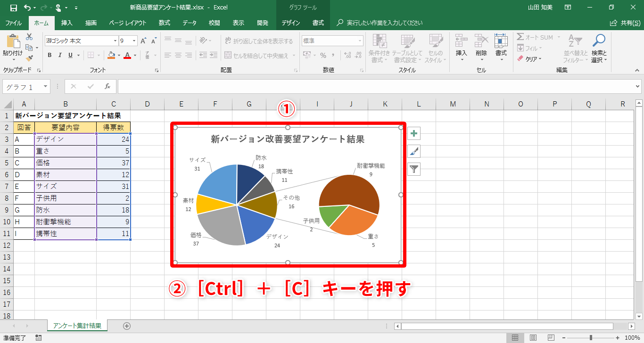The width and height of the screenshot is (644, 343).
Task: Open Chart Styles brush button beside chart
Action: click(414, 151)
